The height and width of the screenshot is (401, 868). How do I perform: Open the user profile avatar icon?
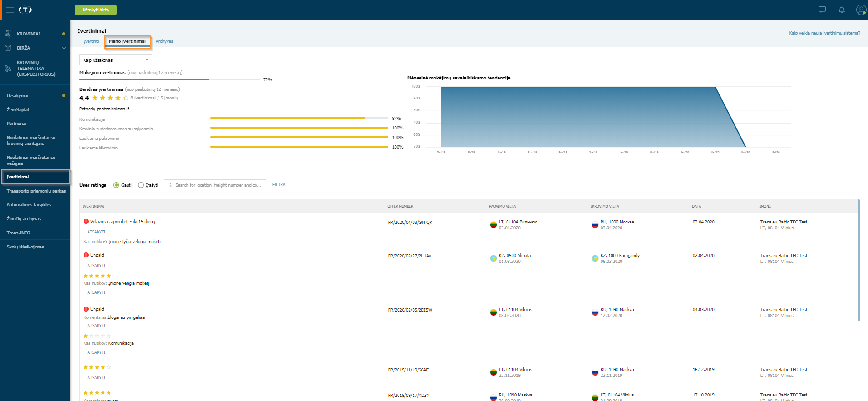tap(861, 10)
